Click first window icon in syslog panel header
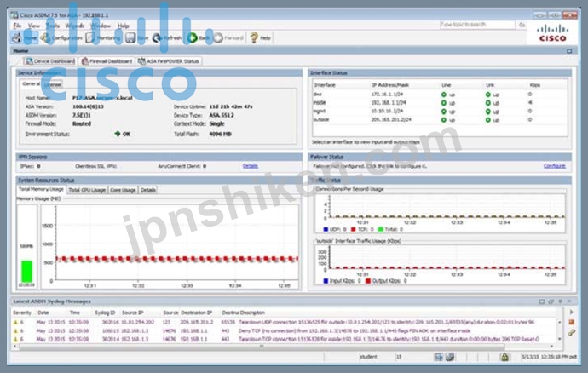Viewport: 588px width, 373px height. (541, 301)
